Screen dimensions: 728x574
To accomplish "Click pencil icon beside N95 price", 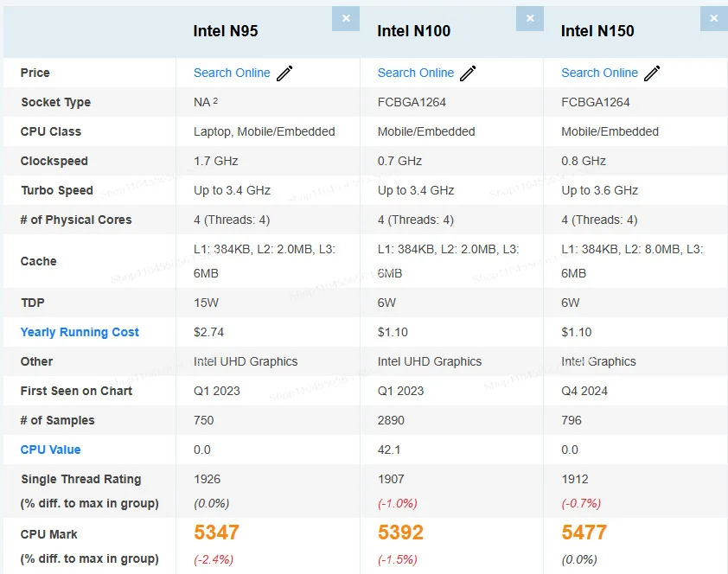I will pos(284,73).
